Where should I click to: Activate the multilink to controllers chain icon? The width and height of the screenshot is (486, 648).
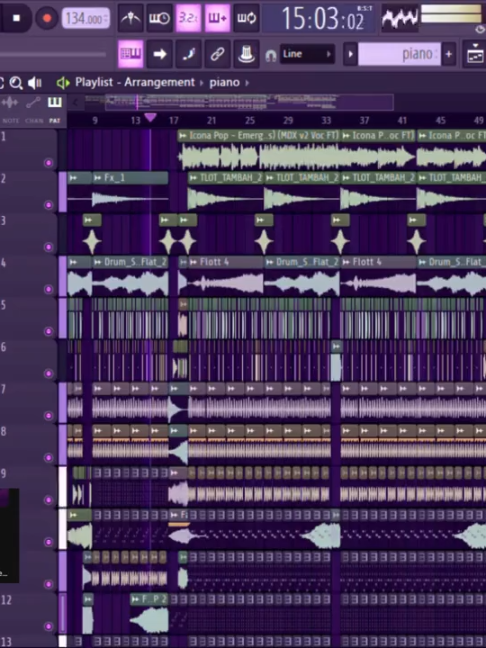coord(217,54)
